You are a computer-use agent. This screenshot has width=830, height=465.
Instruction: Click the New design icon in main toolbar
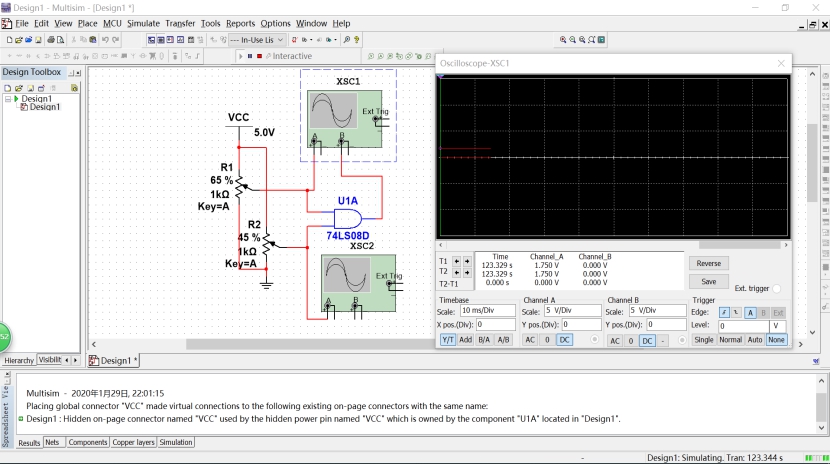pyautogui.click(x=10, y=40)
